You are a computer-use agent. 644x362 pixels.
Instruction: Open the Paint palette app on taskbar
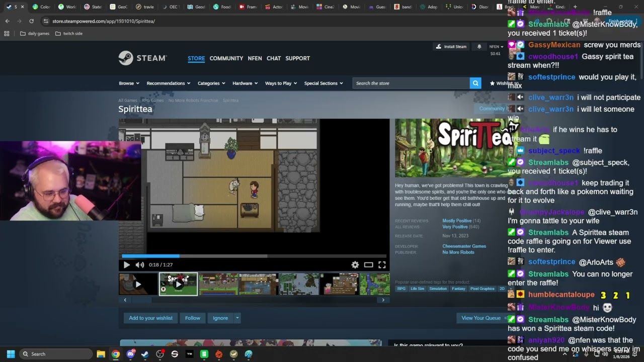(249, 354)
